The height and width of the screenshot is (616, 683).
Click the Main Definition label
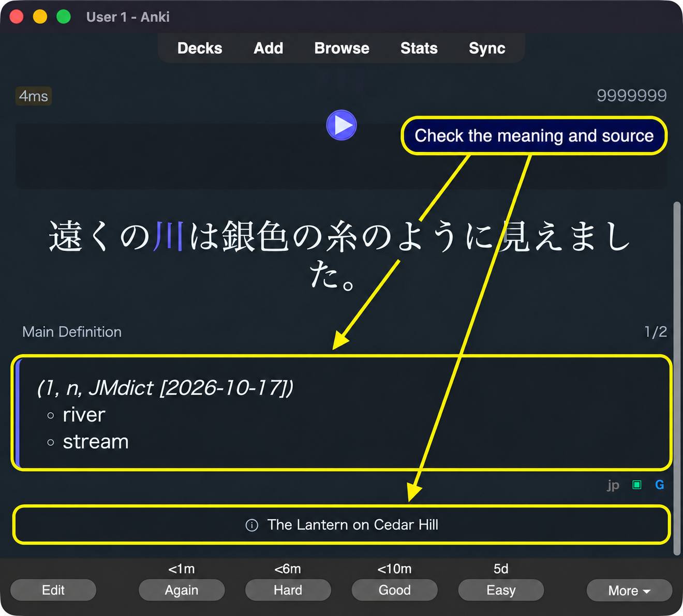point(72,332)
